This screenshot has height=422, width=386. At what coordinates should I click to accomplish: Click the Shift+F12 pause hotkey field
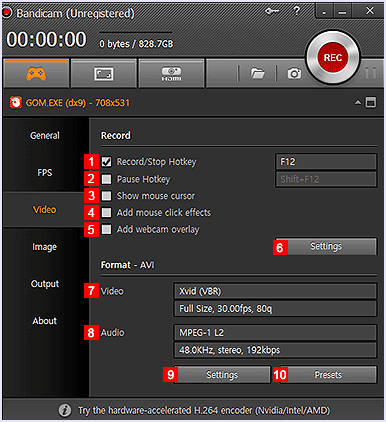(326, 179)
